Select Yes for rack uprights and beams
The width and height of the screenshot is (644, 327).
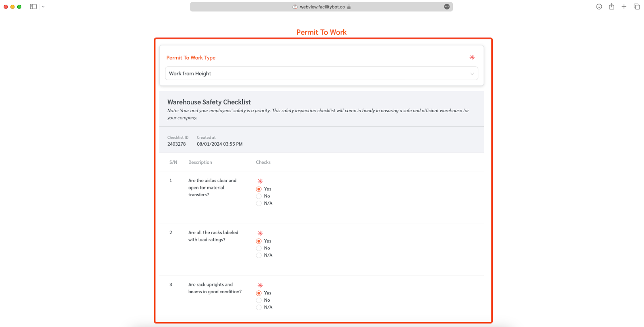point(259,293)
